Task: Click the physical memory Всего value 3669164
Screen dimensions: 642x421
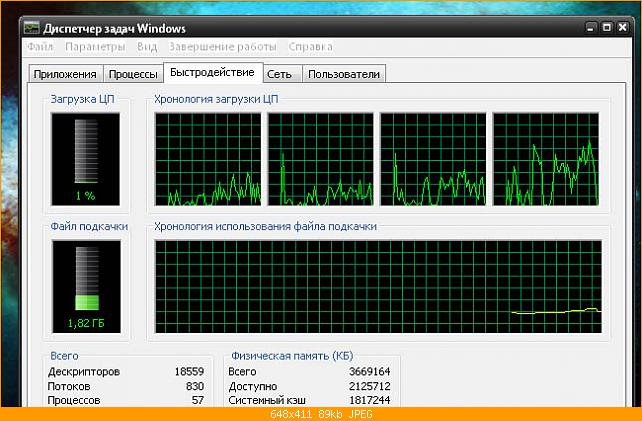Action: coord(370,371)
